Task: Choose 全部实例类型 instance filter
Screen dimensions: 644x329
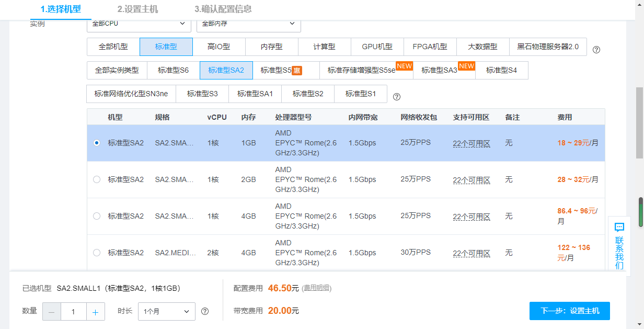Action: point(117,70)
